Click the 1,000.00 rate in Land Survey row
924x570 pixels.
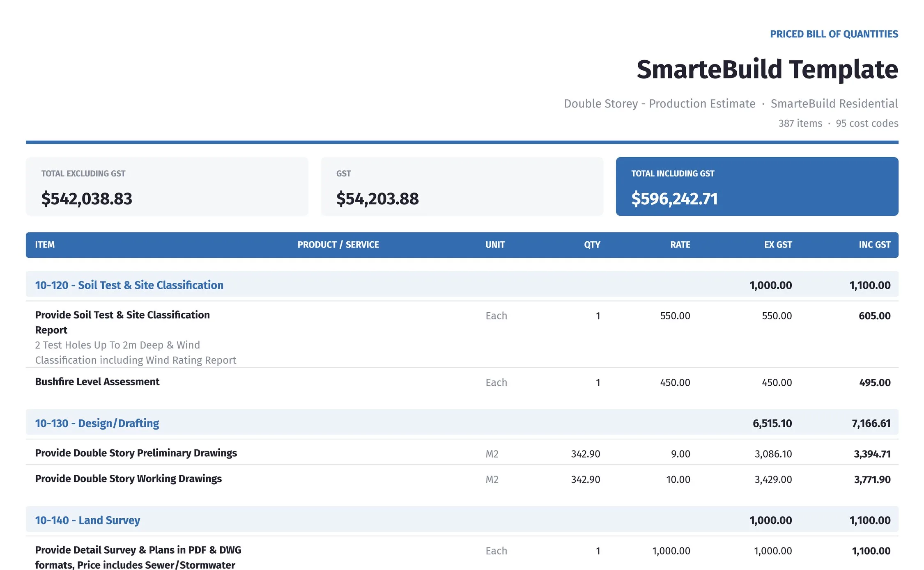coord(671,551)
